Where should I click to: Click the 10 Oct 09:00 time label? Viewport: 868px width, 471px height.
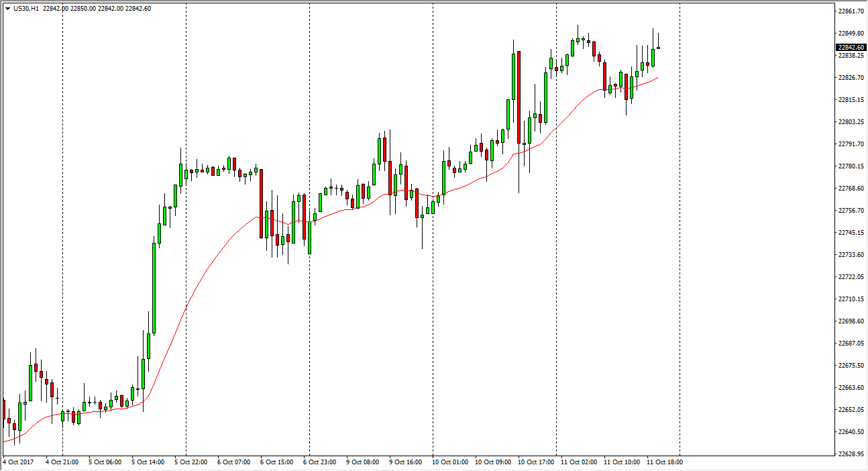(491, 462)
